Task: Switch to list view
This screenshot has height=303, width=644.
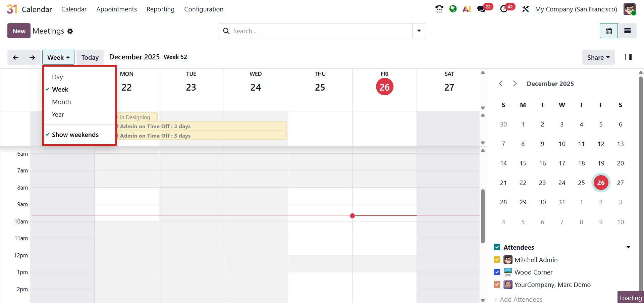Action: (627, 31)
